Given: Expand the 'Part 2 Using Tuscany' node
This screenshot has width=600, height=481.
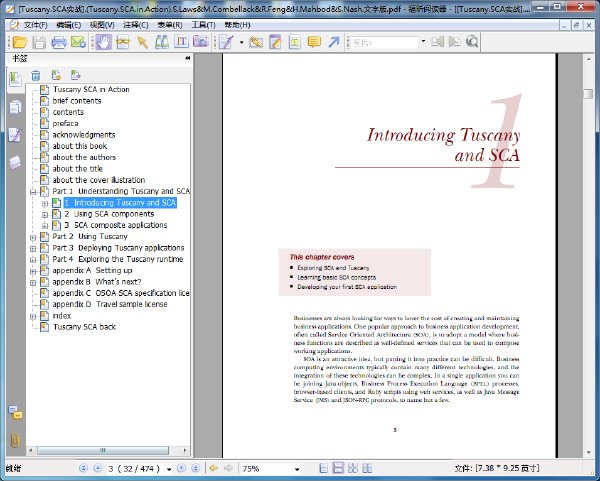Looking at the screenshot, I should [33, 237].
